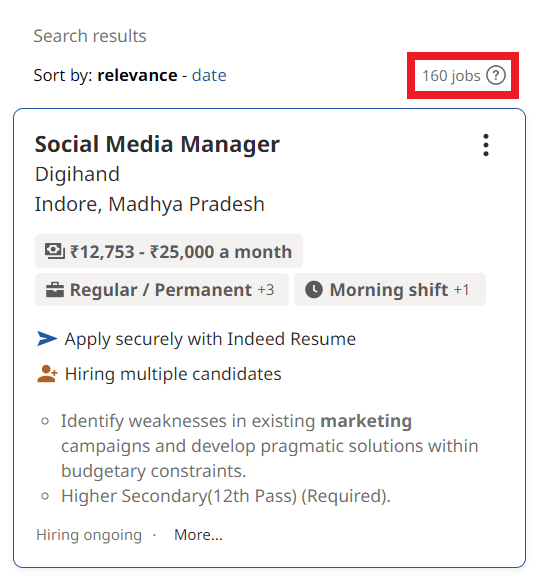Select relevance sort option
This screenshot has width=540, height=583.
click(137, 75)
